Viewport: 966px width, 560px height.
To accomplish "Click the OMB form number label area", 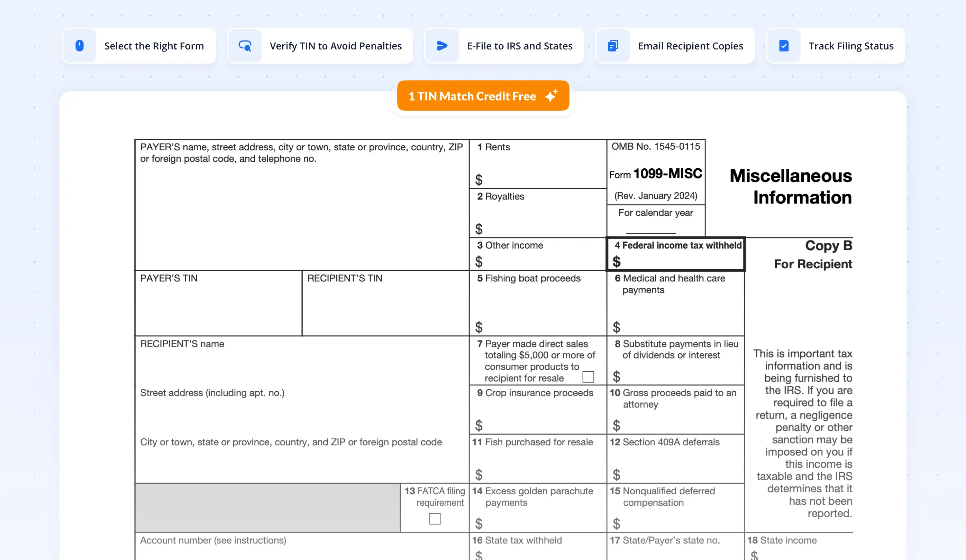I will click(656, 147).
